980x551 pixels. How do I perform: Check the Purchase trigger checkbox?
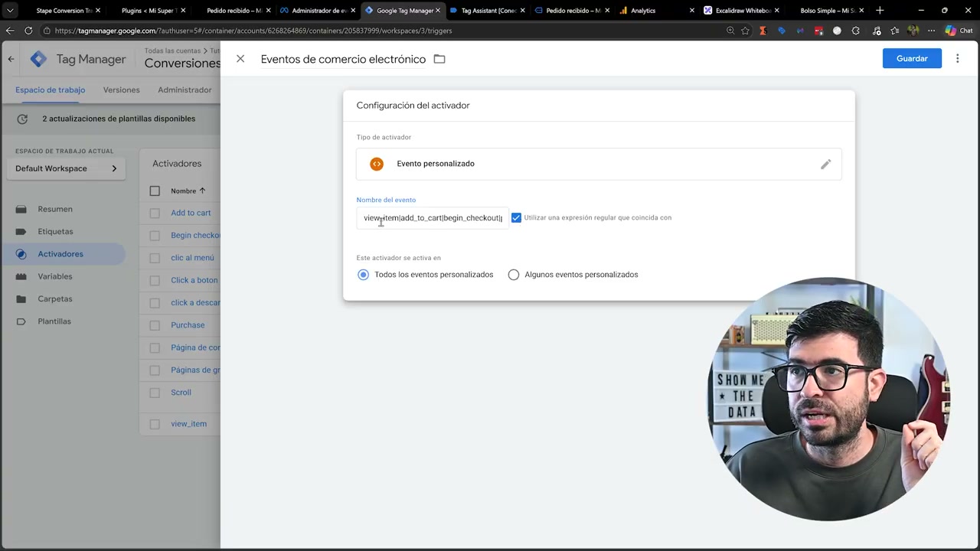(x=155, y=325)
